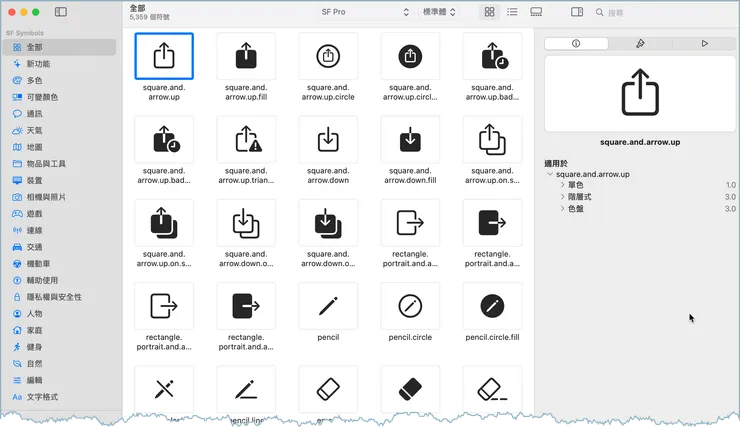
Task: Open the 多色 category in sidebar
Action: tap(59, 80)
